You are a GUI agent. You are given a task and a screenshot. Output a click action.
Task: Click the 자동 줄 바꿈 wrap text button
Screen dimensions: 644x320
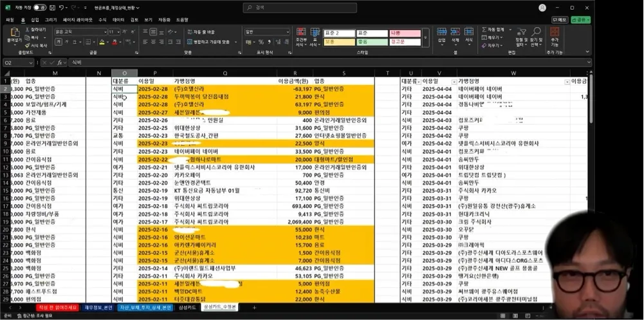(x=201, y=32)
